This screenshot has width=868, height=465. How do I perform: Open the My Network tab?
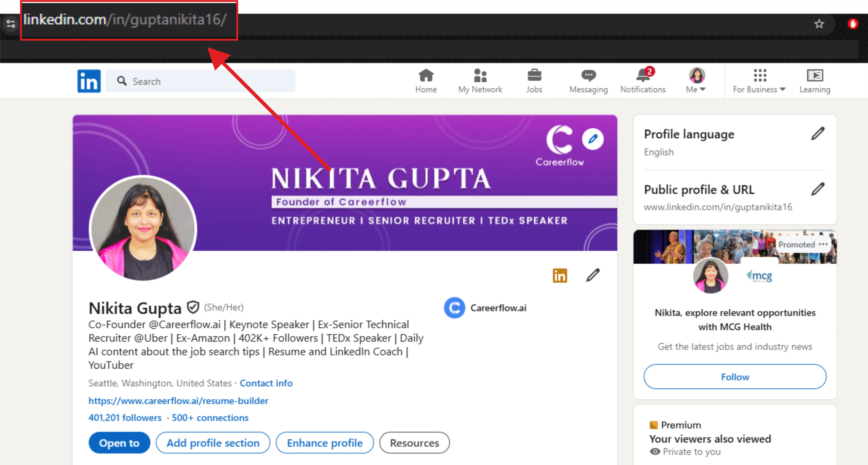pyautogui.click(x=480, y=81)
